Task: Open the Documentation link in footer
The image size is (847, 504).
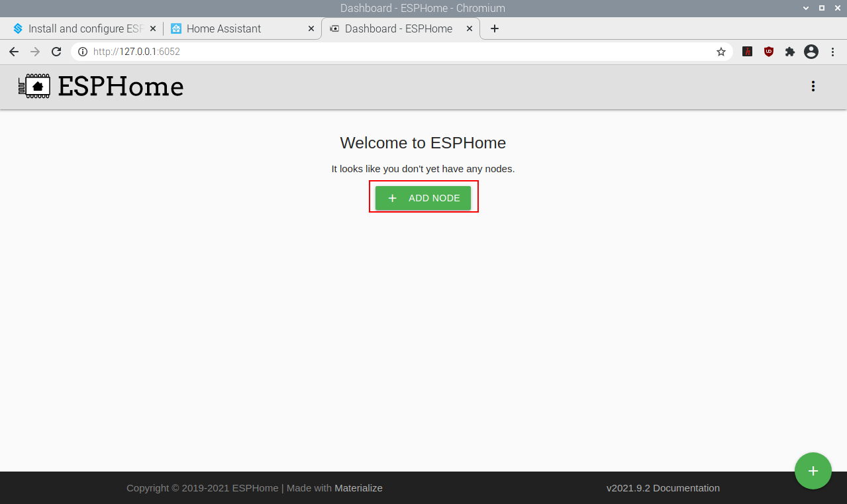Action: [x=686, y=488]
